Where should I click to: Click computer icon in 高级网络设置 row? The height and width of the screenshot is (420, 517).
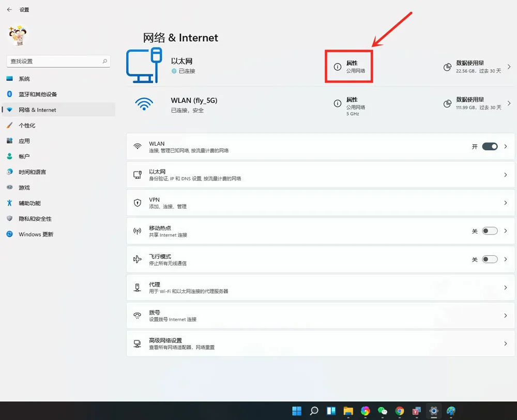click(137, 344)
